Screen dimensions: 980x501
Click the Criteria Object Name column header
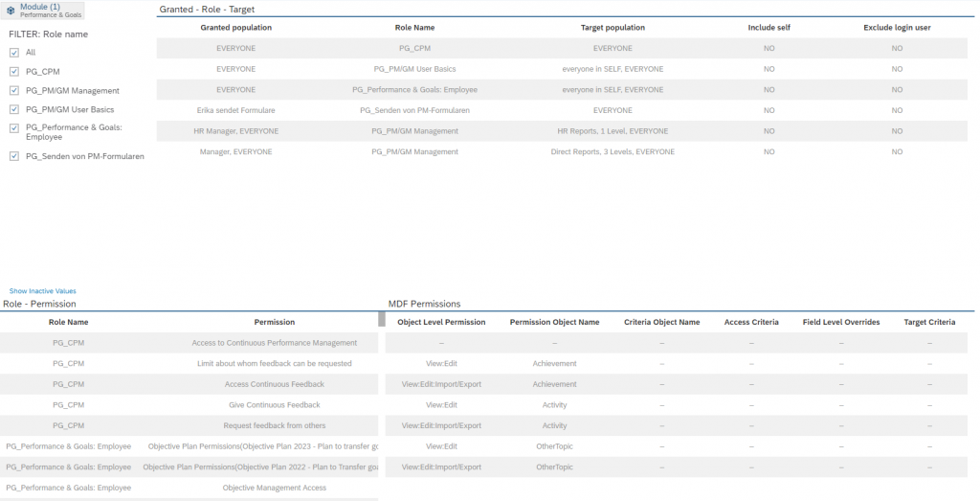(662, 322)
